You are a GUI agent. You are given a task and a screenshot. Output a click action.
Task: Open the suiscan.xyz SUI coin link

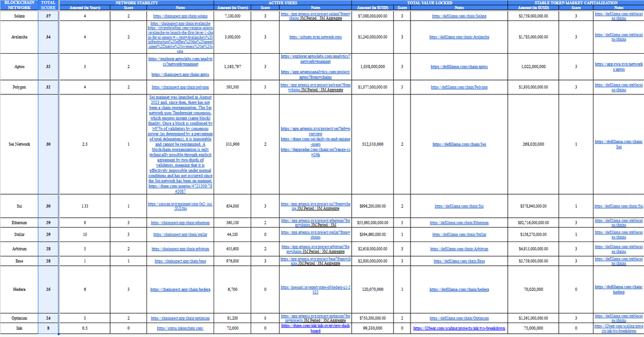pos(180,205)
